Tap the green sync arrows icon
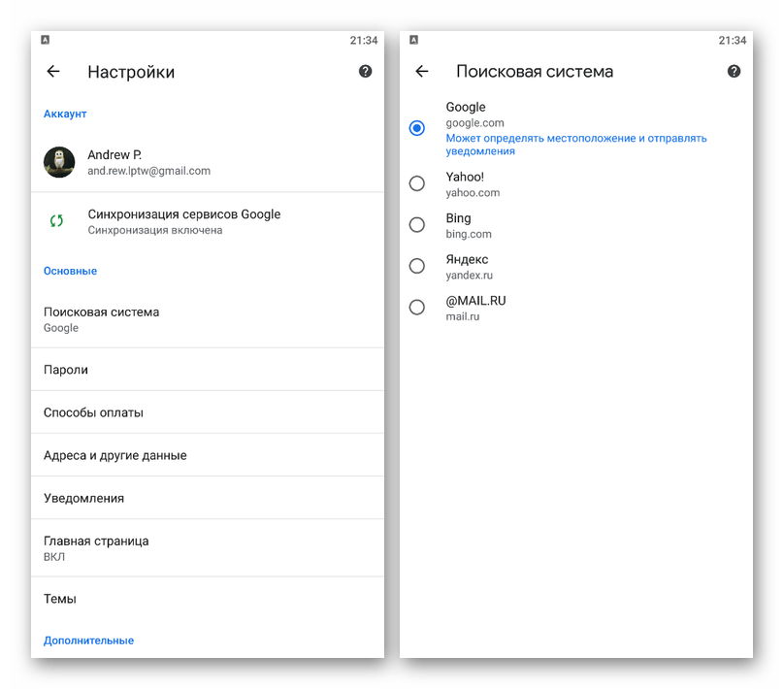Image resolution: width=784 pixels, height=689 pixels. (56, 220)
